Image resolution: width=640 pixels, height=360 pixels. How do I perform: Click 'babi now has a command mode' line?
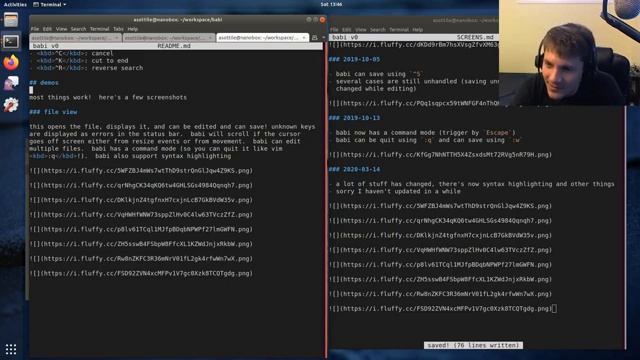(422, 133)
